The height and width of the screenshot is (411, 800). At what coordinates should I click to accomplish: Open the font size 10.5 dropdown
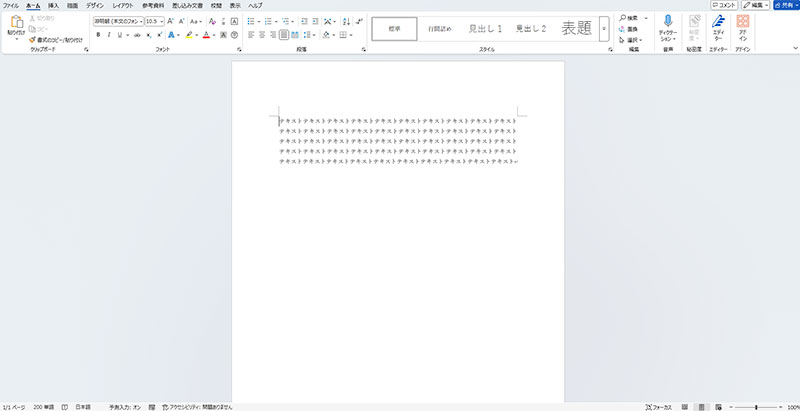tap(162, 21)
